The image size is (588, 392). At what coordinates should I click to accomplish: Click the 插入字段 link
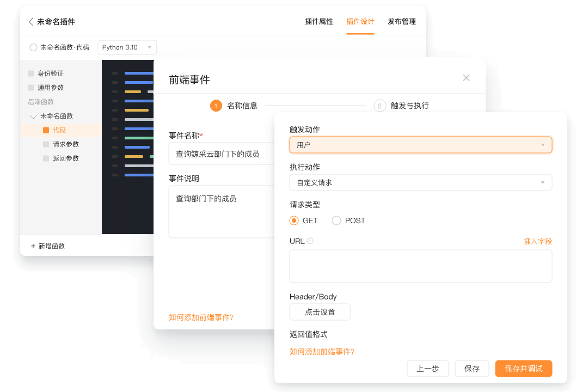538,242
